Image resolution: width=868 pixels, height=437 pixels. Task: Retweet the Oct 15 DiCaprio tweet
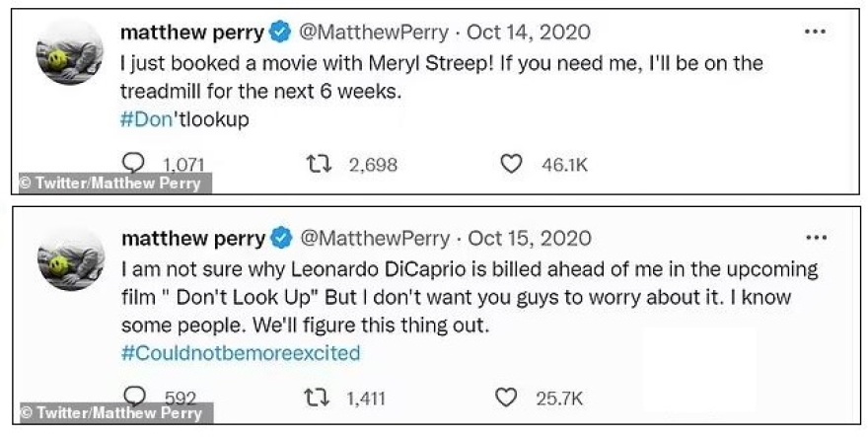coord(318,399)
